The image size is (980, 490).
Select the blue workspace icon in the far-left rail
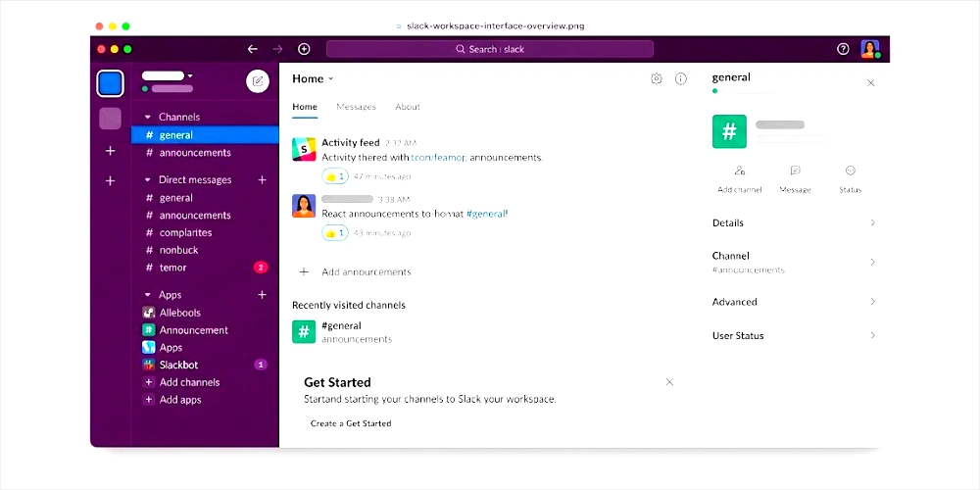110,83
